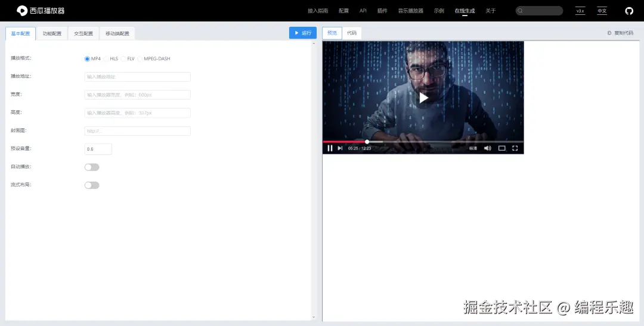This screenshot has height=326, width=644.
Task: Click the 播放地址 input field
Action: pos(138,77)
